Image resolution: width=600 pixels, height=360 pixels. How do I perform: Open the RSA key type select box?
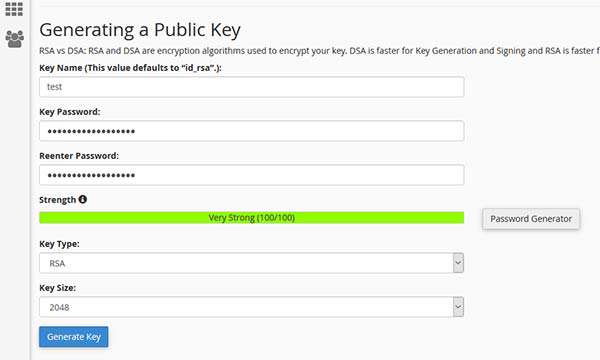tap(251, 263)
